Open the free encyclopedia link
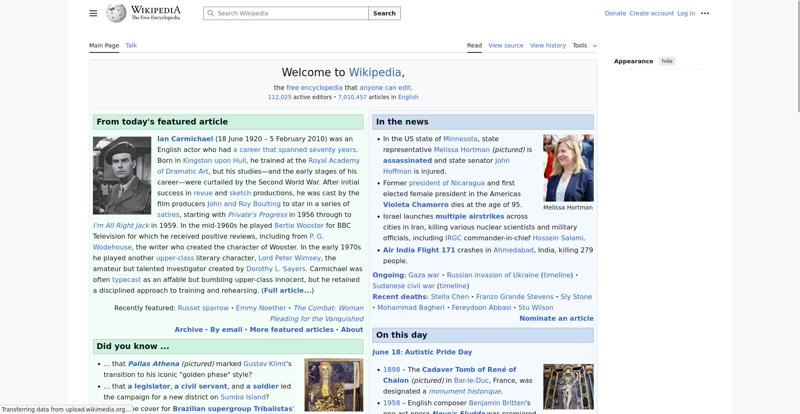 click(314, 88)
